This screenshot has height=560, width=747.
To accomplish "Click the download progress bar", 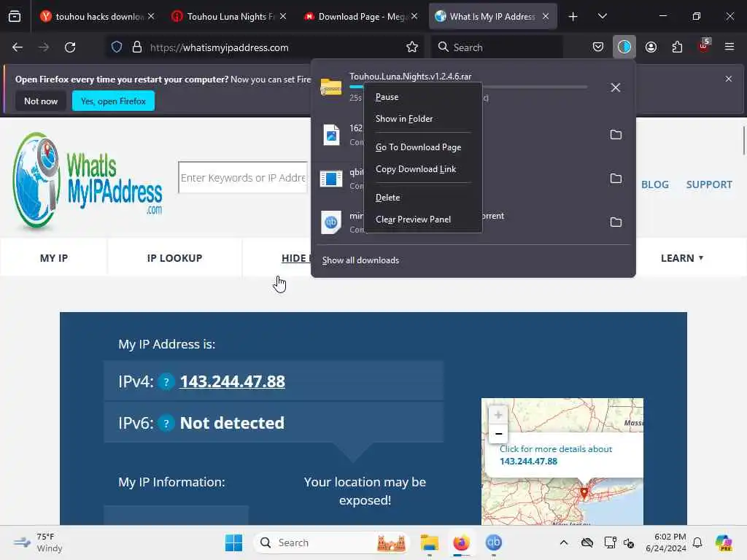I will (468, 87).
